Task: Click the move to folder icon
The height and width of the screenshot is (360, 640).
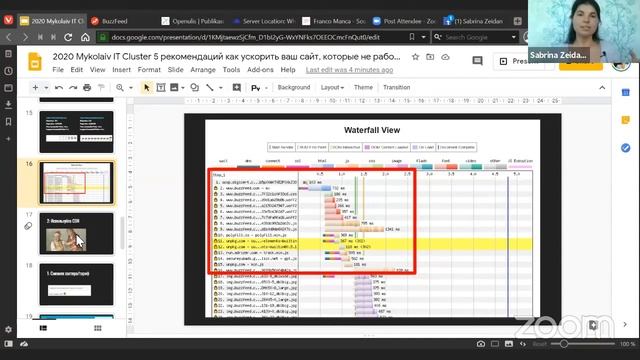Action: point(430,57)
